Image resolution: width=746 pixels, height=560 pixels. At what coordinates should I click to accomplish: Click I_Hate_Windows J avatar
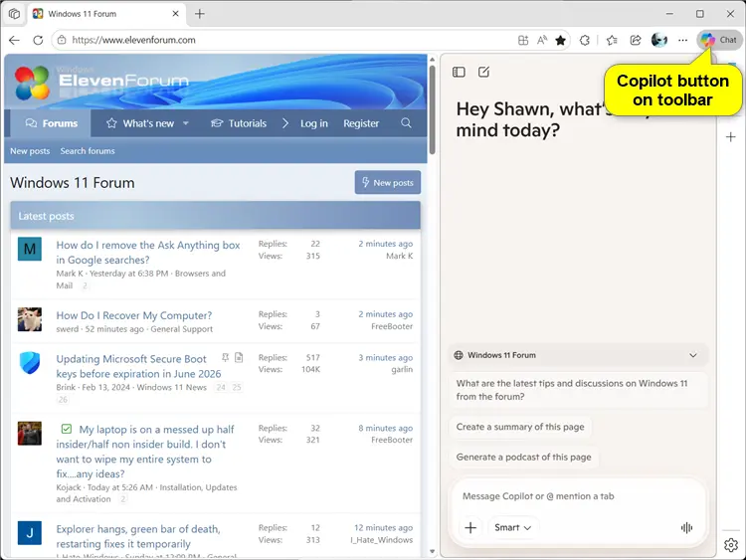(30, 533)
